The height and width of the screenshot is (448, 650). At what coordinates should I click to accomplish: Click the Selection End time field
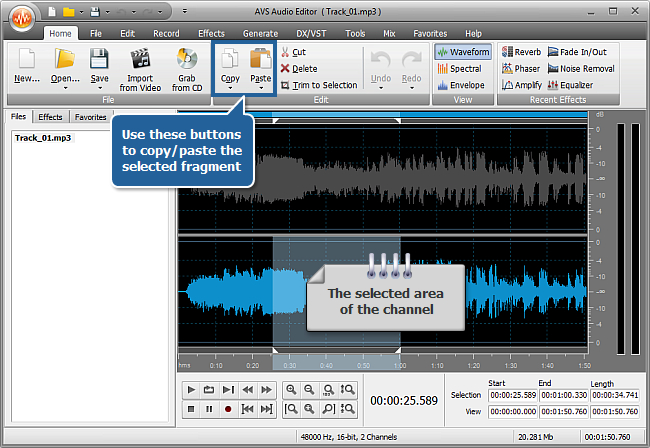[x=564, y=395]
